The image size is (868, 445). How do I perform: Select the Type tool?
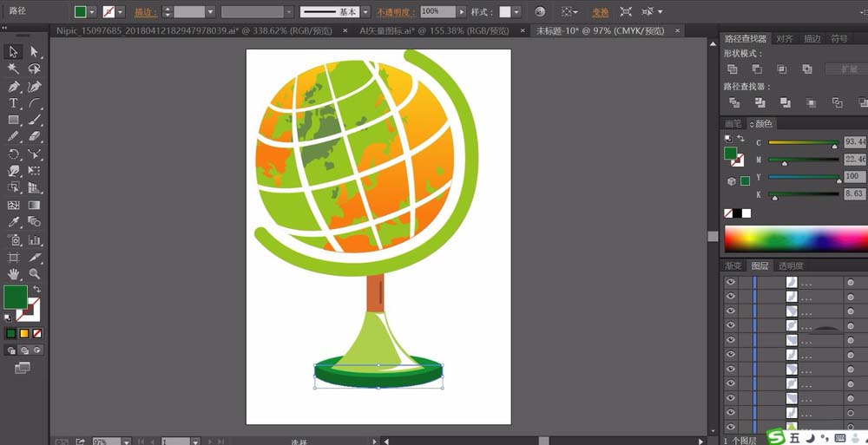click(13, 103)
